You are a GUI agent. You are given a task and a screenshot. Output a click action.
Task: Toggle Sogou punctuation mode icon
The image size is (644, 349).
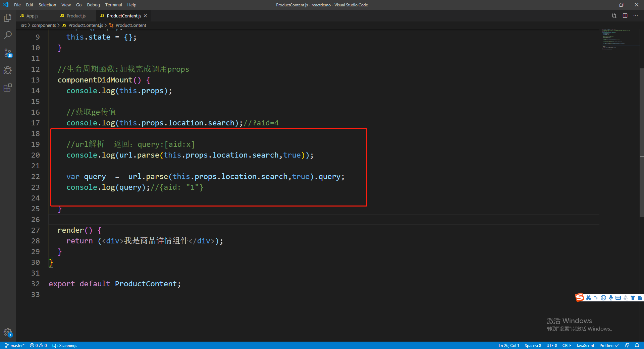coord(596,298)
